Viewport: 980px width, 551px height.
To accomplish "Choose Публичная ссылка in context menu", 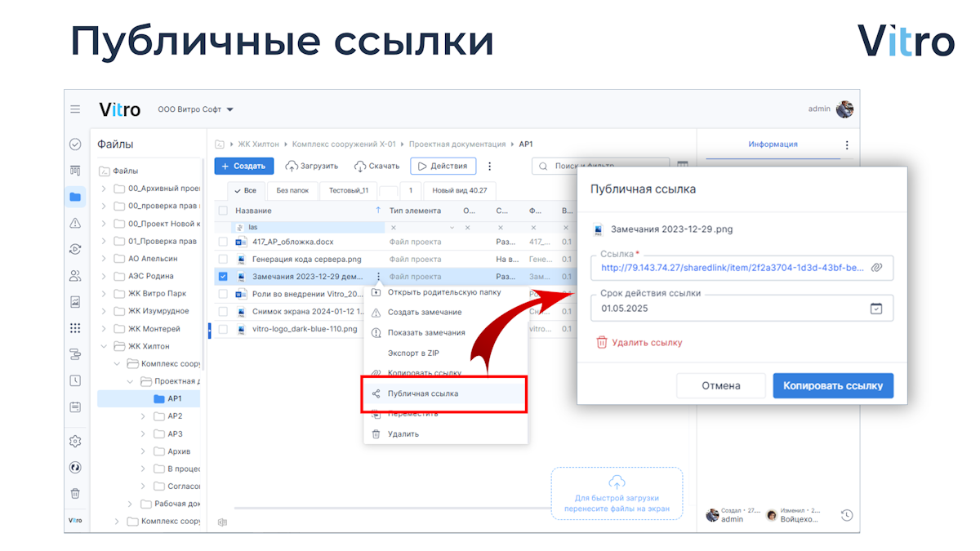I will pos(445,393).
